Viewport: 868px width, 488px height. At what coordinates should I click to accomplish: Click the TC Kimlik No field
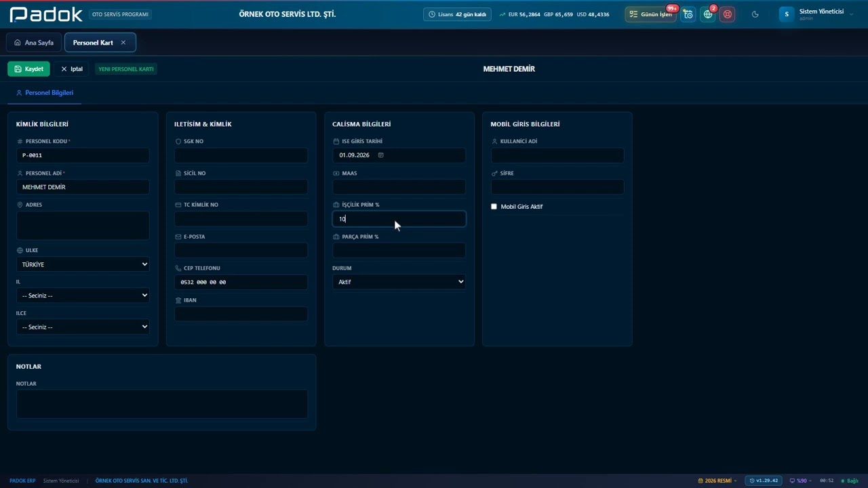pos(241,219)
